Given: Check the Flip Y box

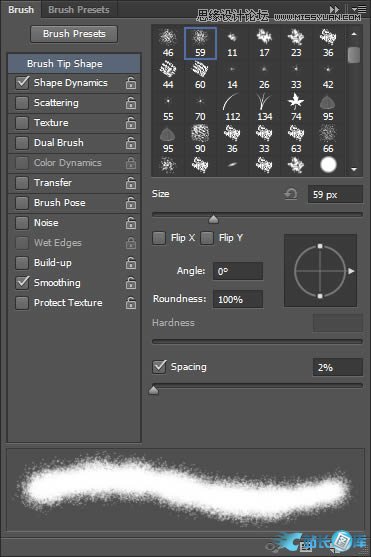Looking at the screenshot, I should tap(207, 238).
